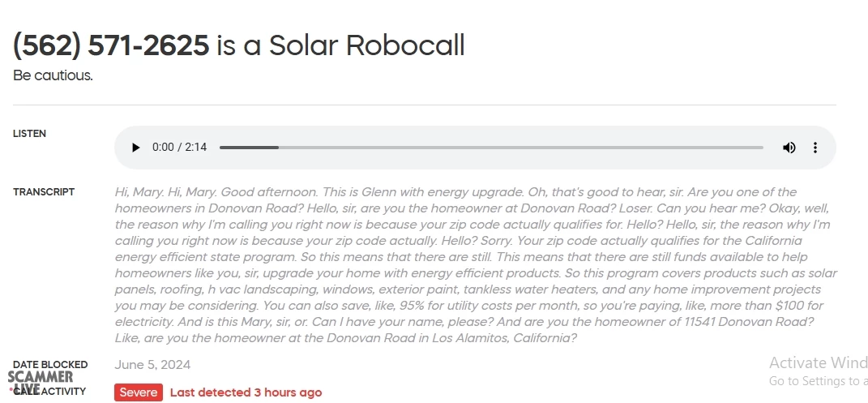Seek the audio progress bar
868x403 pixels.
point(491,148)
